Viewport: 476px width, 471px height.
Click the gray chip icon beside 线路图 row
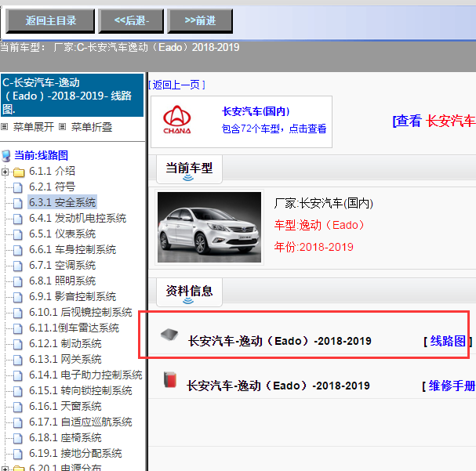point(169,335)
